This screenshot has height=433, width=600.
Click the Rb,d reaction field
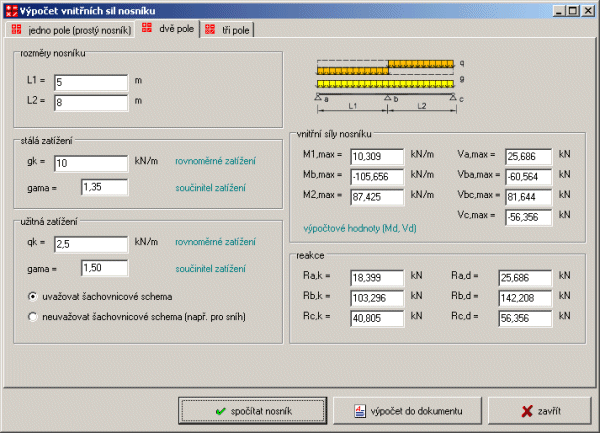525,298
